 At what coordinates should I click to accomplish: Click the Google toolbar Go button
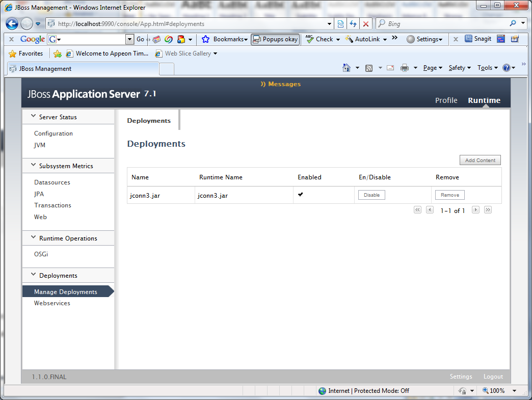141,39
